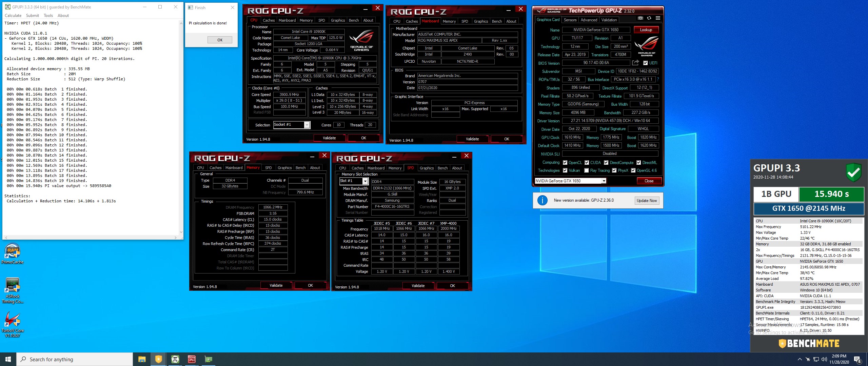Take a GPU-Z screenshot with camera icon
The width and height of the screenshot is (868, 366).
[x=640, y=18]
